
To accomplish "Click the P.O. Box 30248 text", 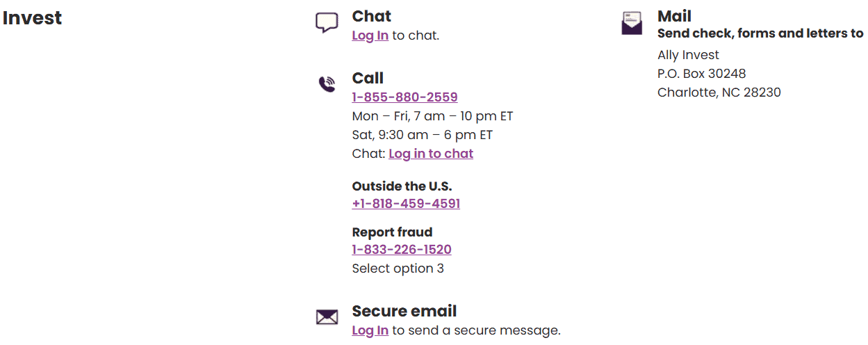I will click(701, 74).
